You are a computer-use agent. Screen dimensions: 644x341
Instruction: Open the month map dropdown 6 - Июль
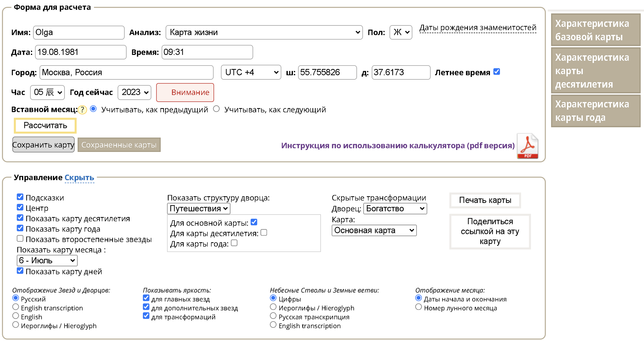47,260
